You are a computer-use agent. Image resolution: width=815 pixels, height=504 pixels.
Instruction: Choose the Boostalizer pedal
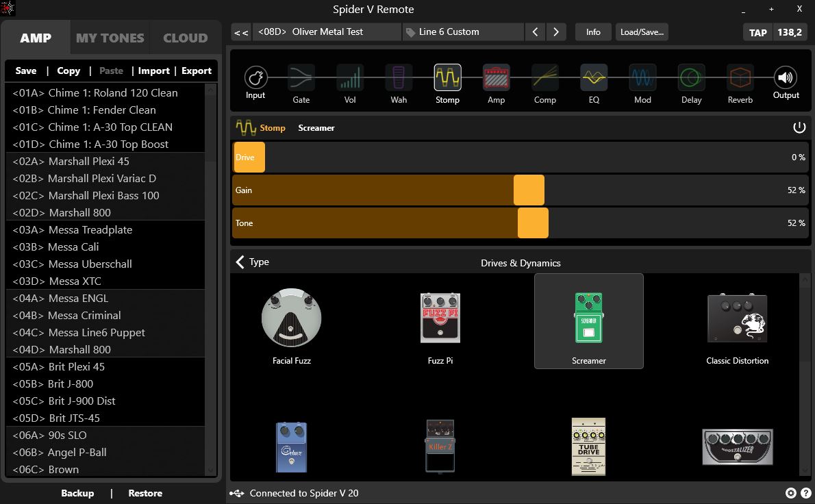737,447
